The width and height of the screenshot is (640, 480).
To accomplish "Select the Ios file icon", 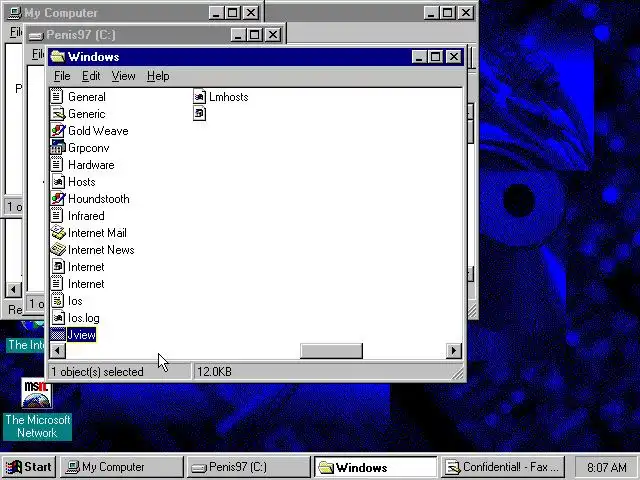I will [57, 301].
